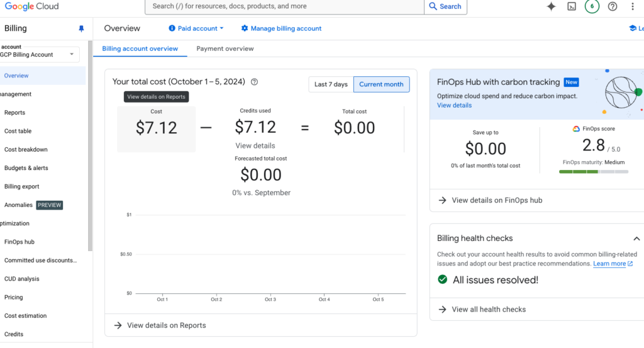Select the Current month range
This screenshot has width=644, height=348.
pos(381,84)
